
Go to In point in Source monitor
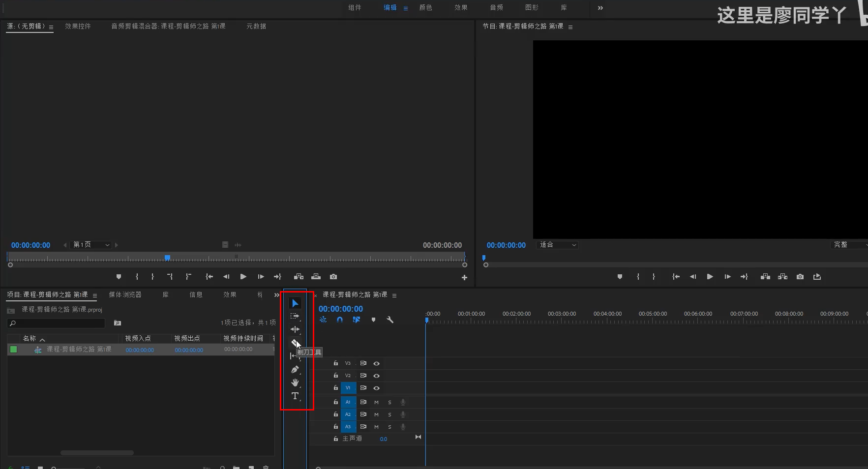click(x=209, y=277)
